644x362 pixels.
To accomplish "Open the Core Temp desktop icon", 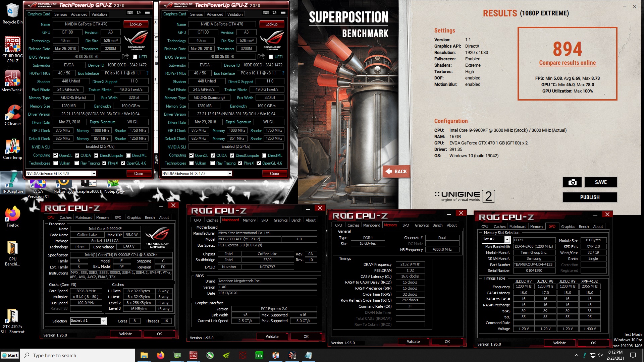I will click(x=12, y=149).
